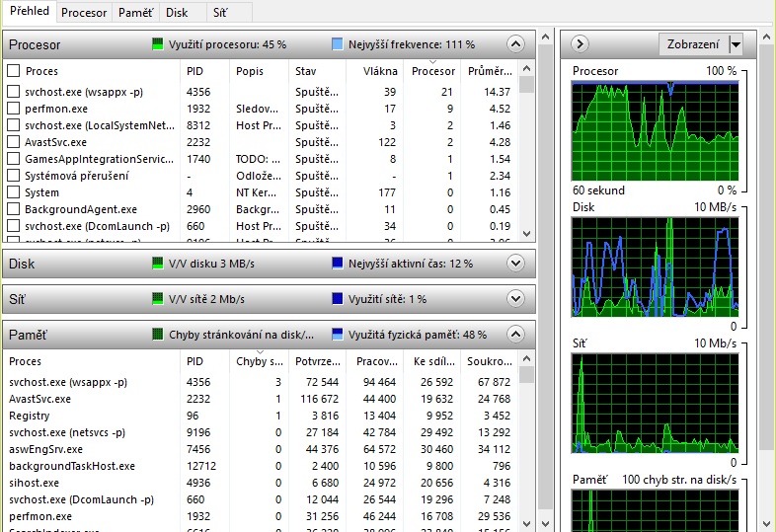This screenshot has height=532, width=776.
Task: Enable the System process checkbox
Action: pyautogui.click(x=14, y=192)
